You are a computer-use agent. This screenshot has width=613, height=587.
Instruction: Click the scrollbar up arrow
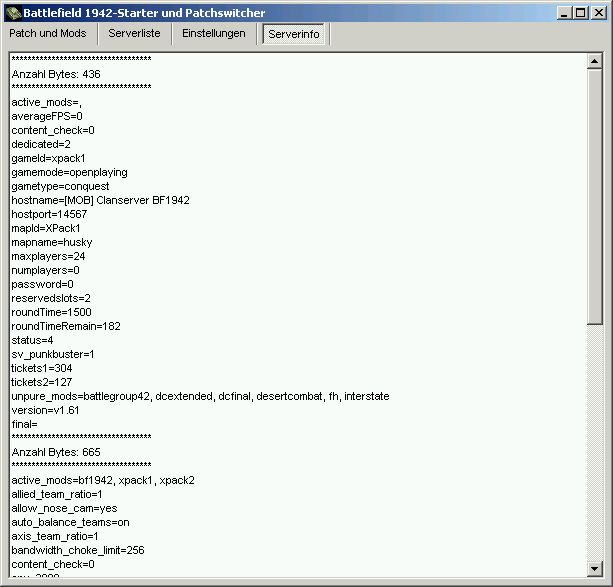(x=595, y=61)
